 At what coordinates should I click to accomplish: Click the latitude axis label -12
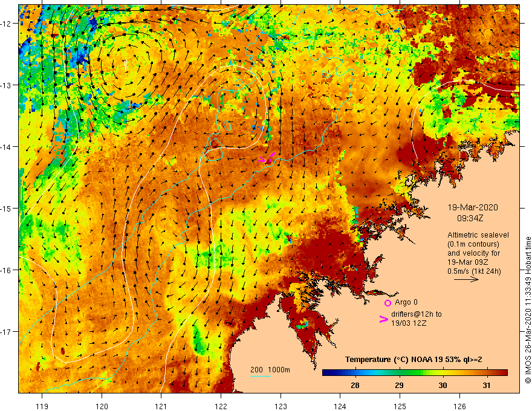pyautogui.click(x=7, y=24)
